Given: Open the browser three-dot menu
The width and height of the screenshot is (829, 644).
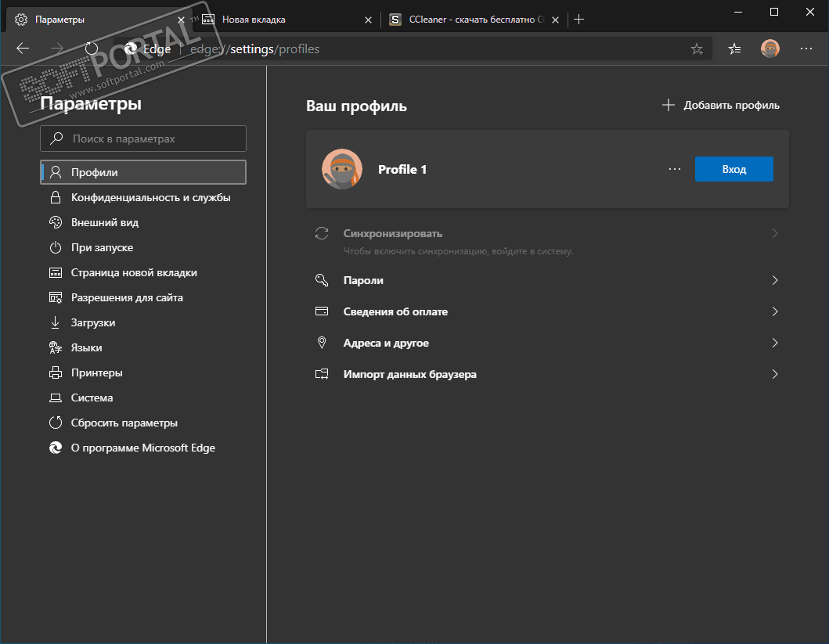Looking at the screenshot, I should point(806,49).
